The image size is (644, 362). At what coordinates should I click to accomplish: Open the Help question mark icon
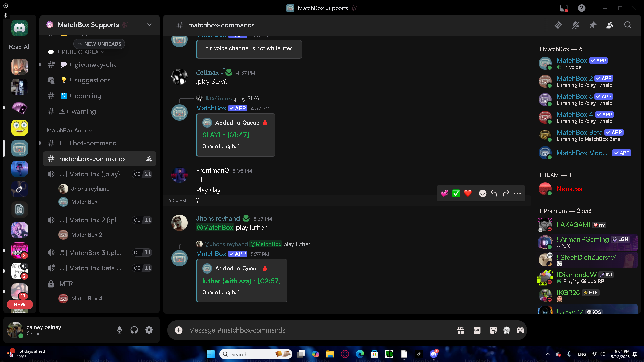582,8
